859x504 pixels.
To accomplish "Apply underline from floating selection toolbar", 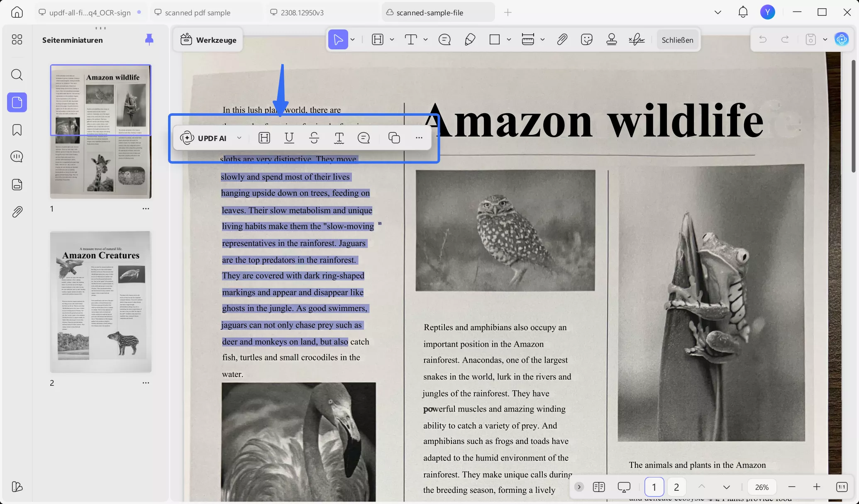I will [289, 138].
